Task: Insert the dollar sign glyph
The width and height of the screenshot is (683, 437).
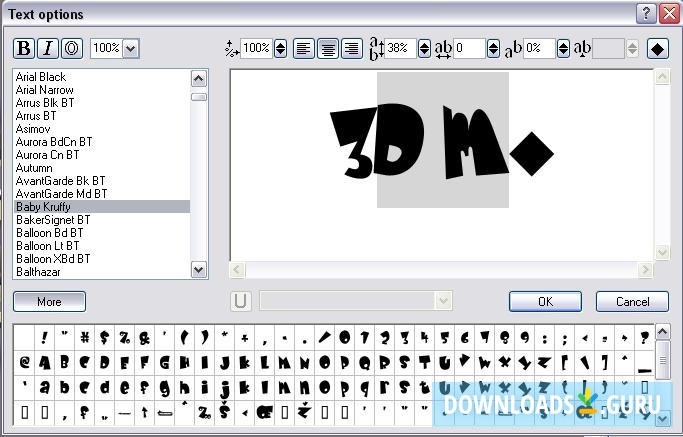Action: tap(104, 337)
